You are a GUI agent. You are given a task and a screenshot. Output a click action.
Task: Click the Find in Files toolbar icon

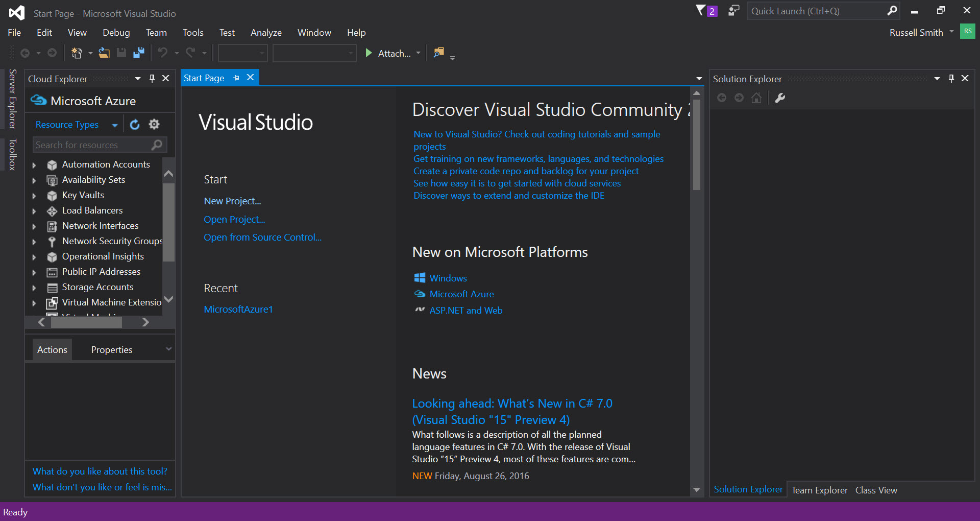click(x=438, y=53)
